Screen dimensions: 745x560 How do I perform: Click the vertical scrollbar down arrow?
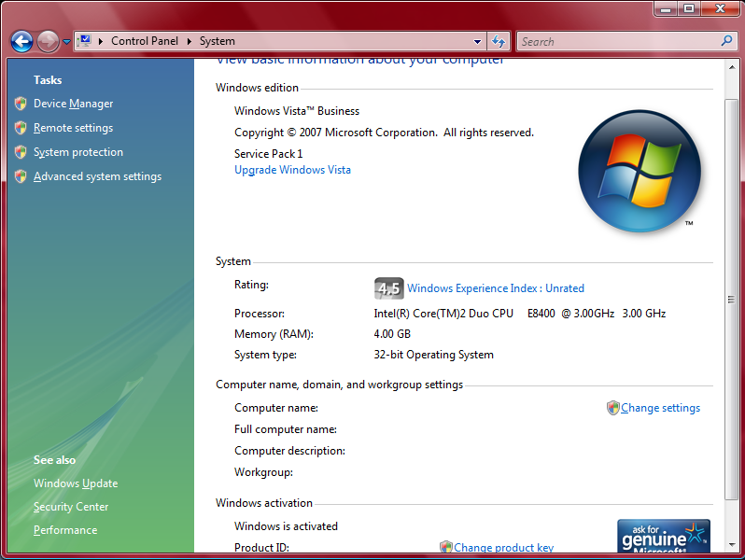(x=731, y=541)
